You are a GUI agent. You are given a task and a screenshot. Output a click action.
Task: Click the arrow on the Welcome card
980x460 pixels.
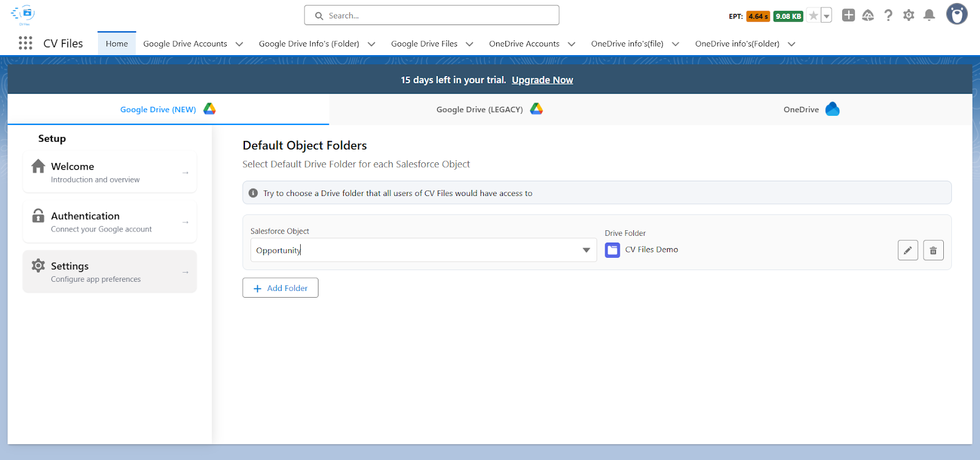[x=185, y=173]
